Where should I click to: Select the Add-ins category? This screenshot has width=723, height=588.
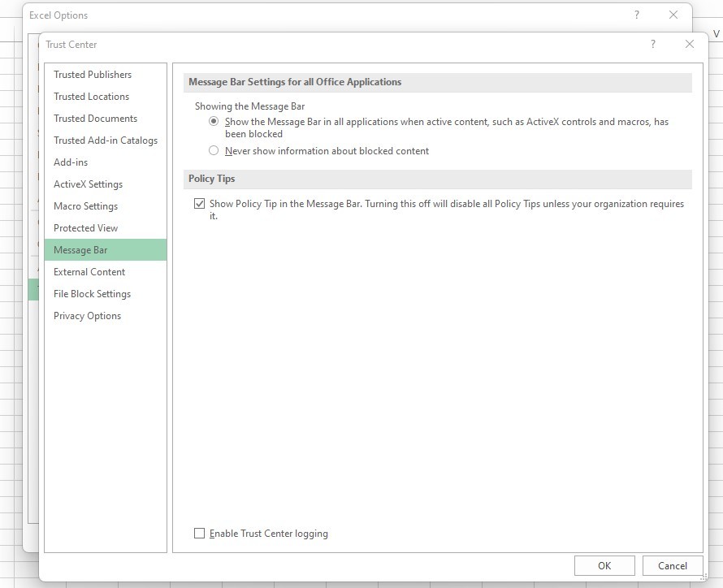coord(106,162)
